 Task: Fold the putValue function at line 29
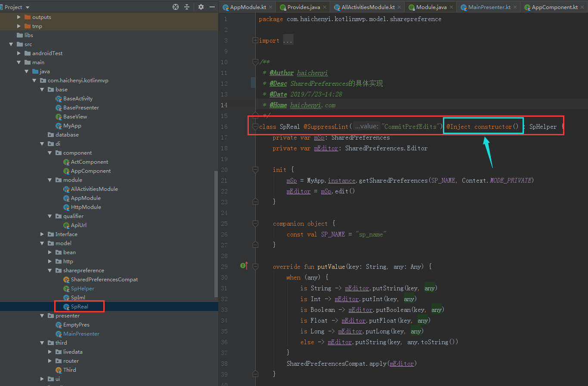point(255,267)
